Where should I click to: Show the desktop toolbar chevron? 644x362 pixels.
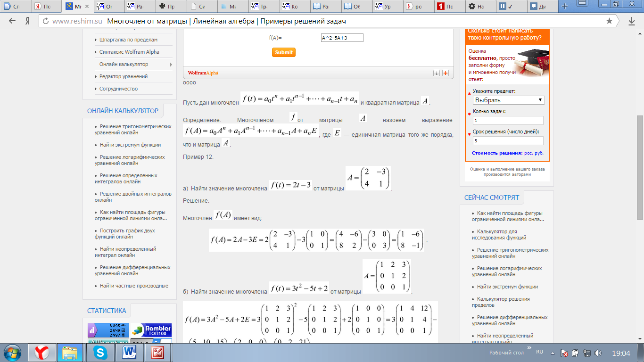pyautogui.click(x=529, y=349)
